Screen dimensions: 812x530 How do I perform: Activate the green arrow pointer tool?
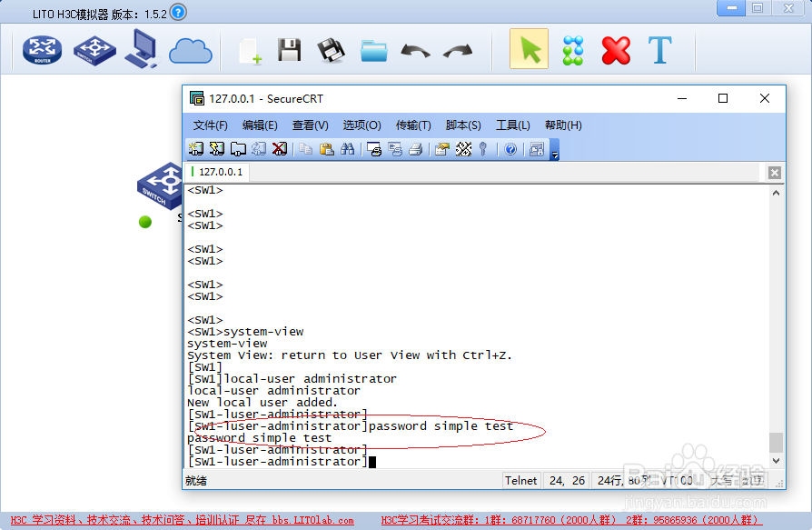(x=529, y=49)
